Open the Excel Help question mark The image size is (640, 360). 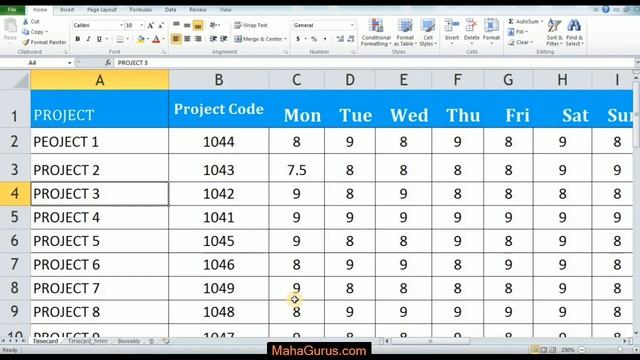[606, 9]
